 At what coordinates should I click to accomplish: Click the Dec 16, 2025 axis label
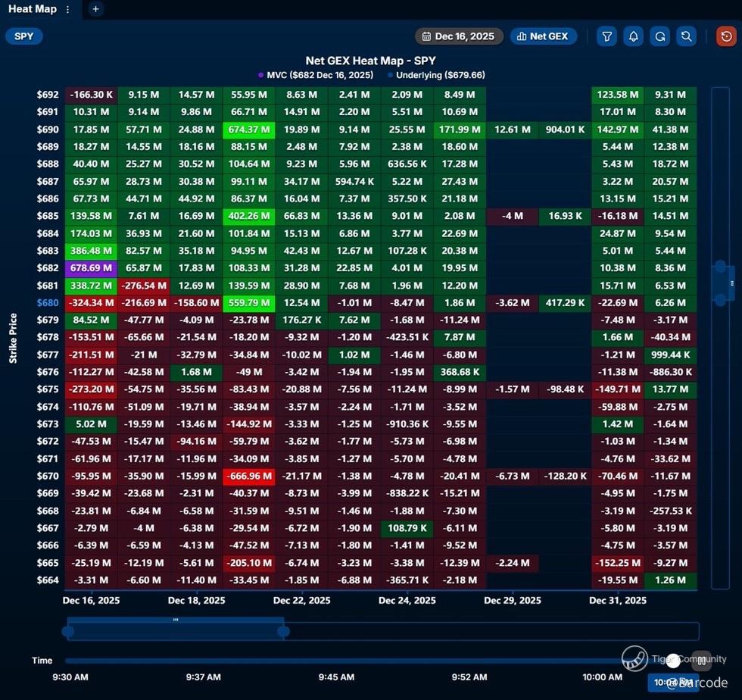[92, 601]
